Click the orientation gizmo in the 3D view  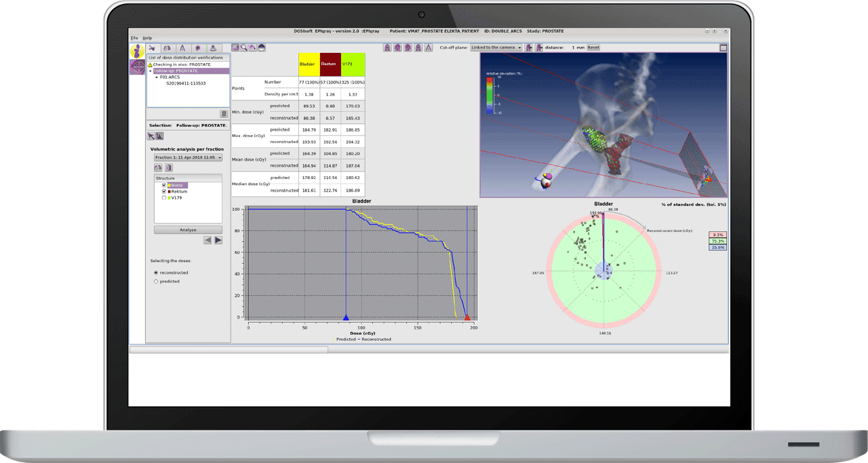(544, 180)
